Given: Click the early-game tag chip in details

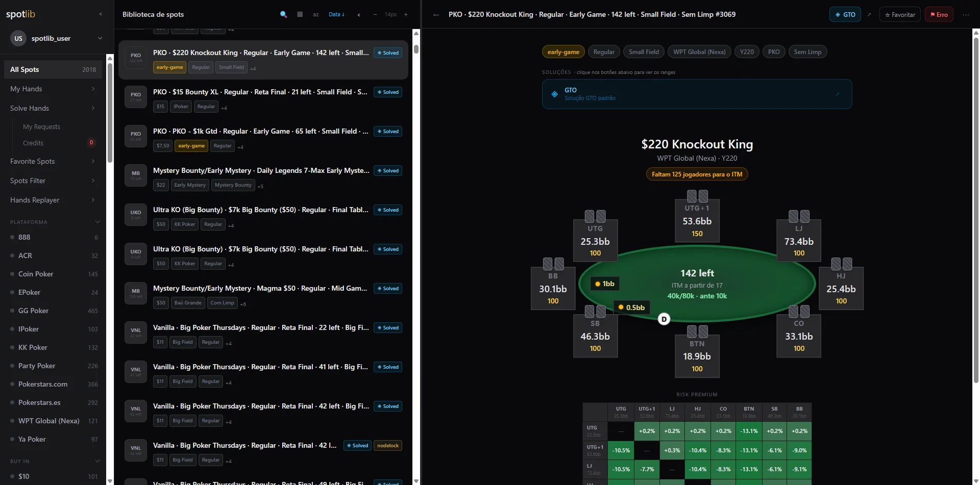Looking at the screenshot, I should (x=563, y=52).
